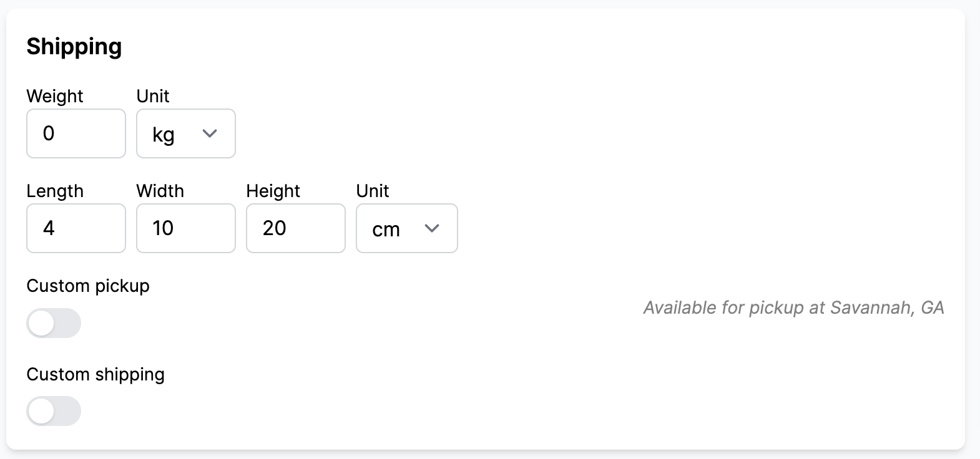Click the 'Available for pickup at Savannah, GA' text
Viewport: 980px width, 459px height.
tap(793, 307)
